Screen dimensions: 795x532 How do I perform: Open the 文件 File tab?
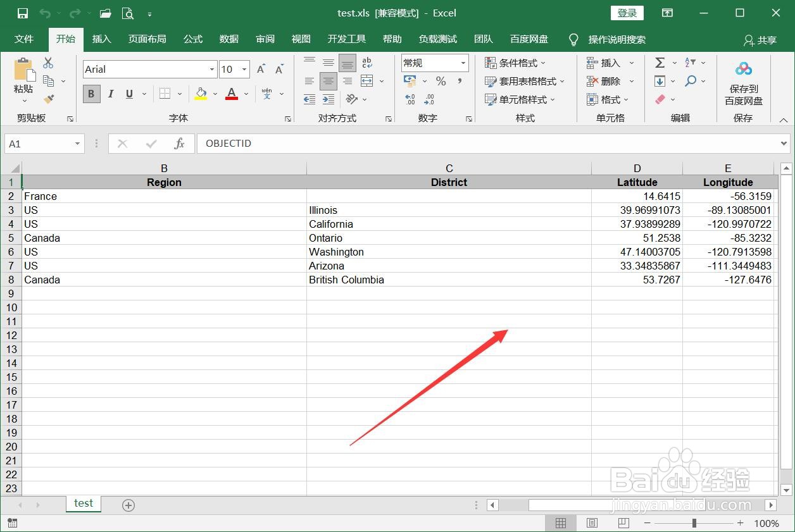click(24, 39)
